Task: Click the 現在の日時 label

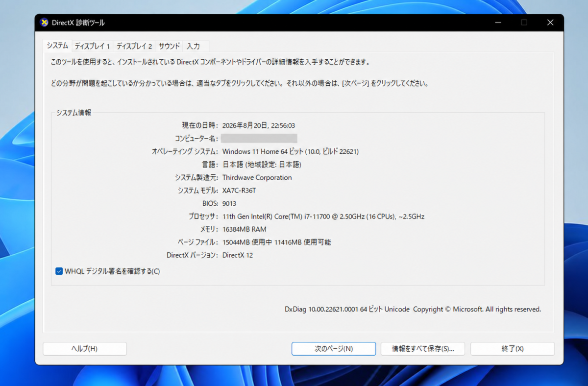Action: 199,125
